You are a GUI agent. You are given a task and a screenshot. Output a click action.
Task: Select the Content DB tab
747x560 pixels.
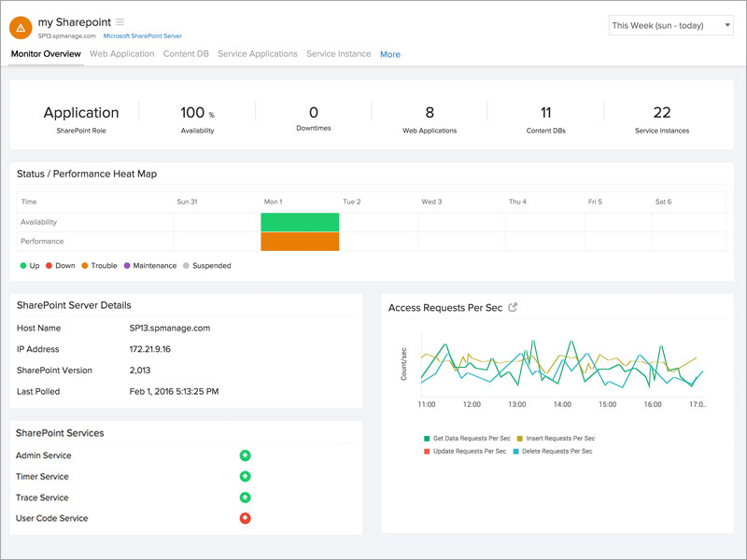(x=184, y=53)
